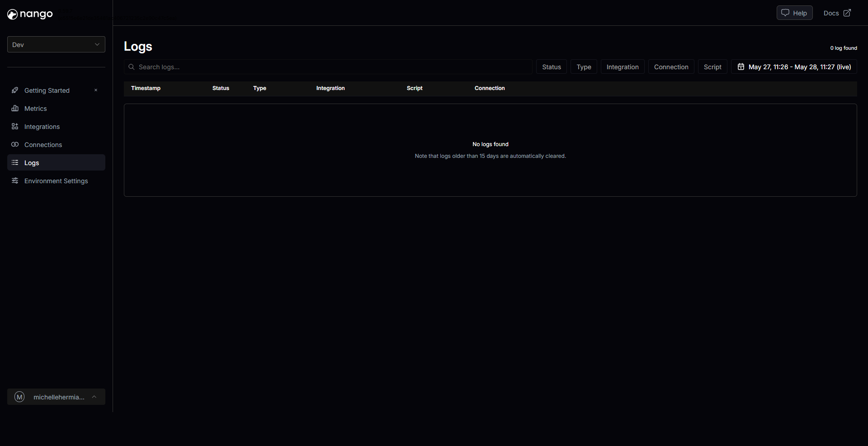This screenshot has width=868, height=446.
Task: Expand the michellehermia account menu
Action: [56, 397]
